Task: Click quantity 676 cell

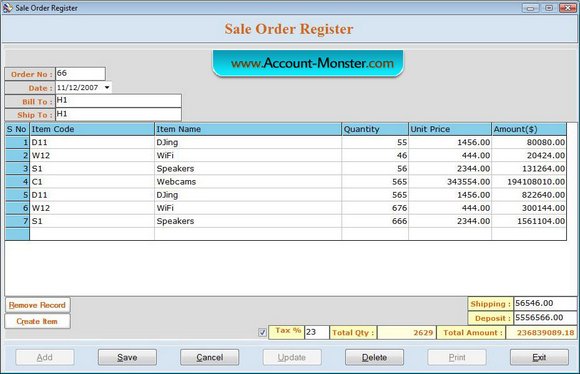Action: tap(375, 208)
